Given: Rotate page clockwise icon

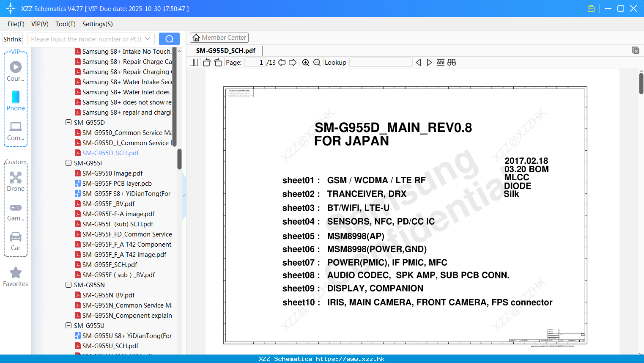Looking at the screenshot, I should pyautogui.click(x=218, y=62).
